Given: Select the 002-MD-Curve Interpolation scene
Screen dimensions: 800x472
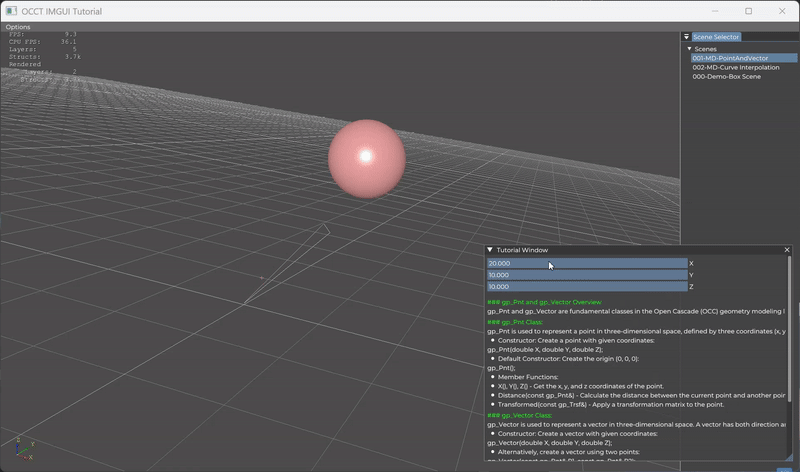Looking at the screenshot, I should pyautogui.click(x=736, y=67).
